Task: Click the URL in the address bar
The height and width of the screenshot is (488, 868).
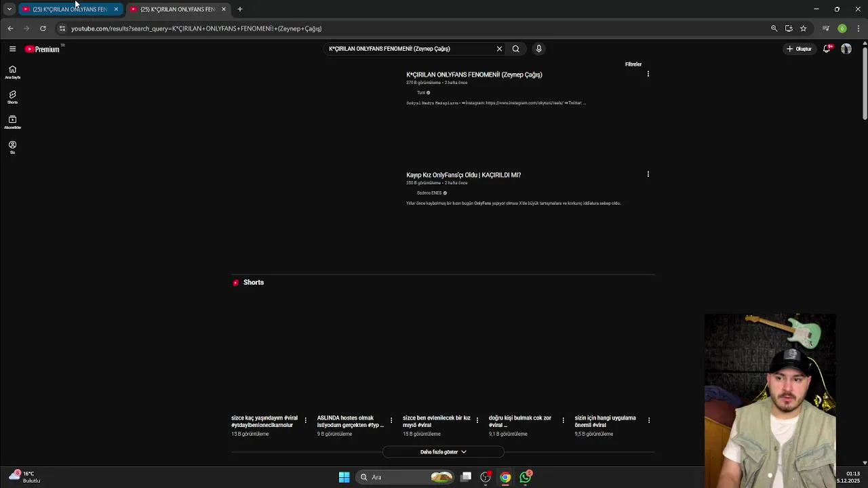Action: coord(196,28)
